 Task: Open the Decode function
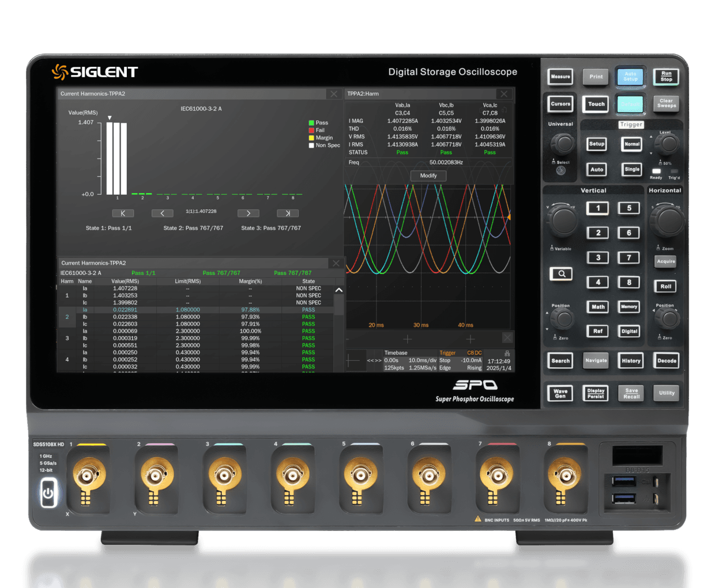tap(666, 360)
